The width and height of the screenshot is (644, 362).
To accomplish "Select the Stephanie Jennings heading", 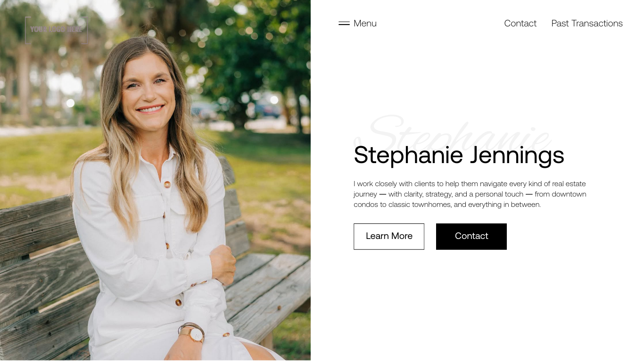I will tap(459, 155).
